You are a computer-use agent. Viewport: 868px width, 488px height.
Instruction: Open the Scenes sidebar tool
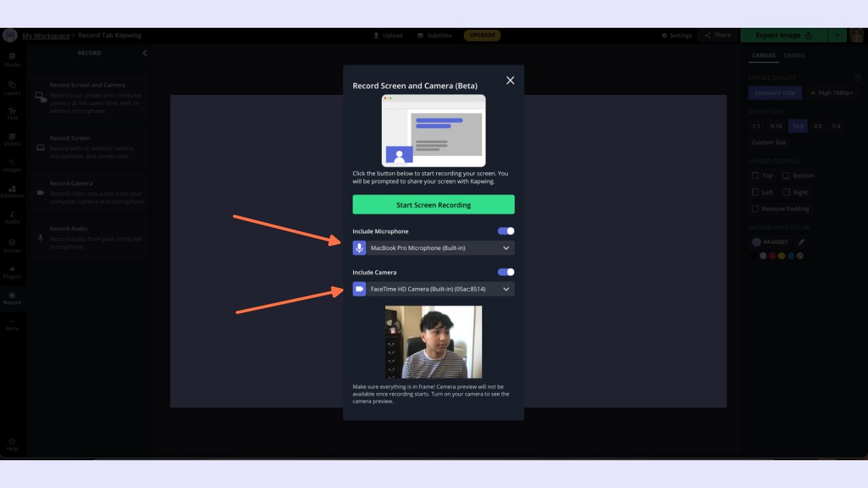point(12,245)
